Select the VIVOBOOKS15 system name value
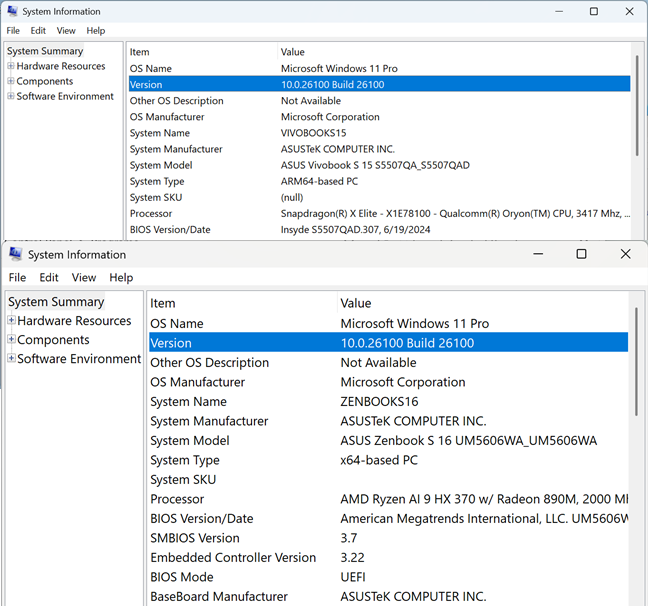The image size is (648, 606). tap(313, 133)
